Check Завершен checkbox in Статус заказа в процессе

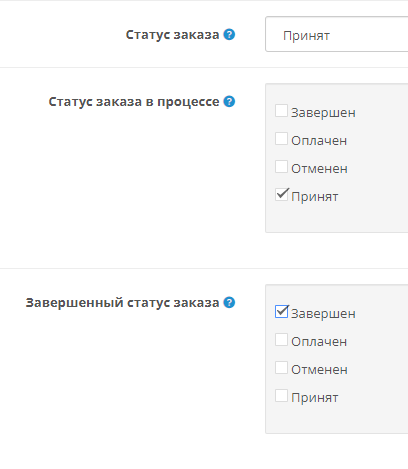281,111
